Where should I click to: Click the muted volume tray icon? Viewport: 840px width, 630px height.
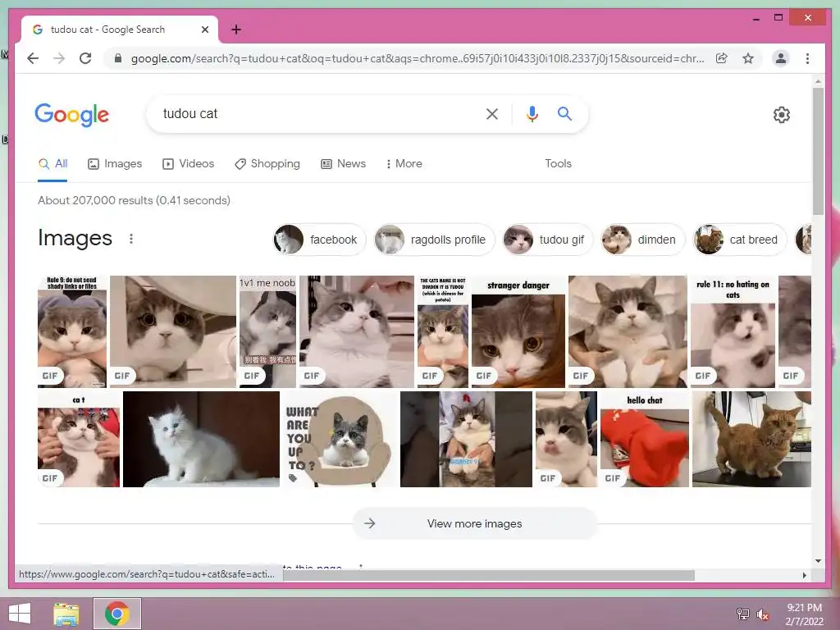(x=763, y=614)
